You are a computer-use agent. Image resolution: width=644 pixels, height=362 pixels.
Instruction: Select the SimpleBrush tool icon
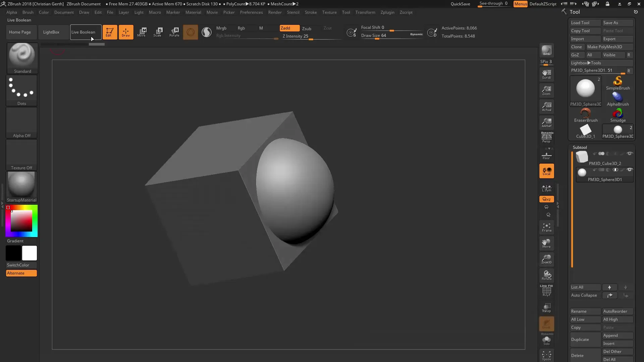pos(618,83)
